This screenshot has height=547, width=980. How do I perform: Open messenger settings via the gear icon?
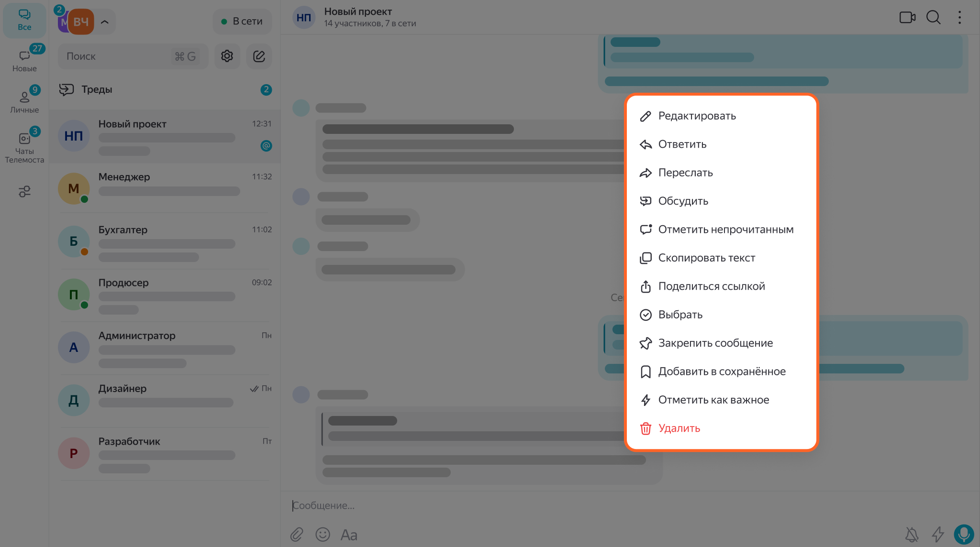tap(227, 56)
